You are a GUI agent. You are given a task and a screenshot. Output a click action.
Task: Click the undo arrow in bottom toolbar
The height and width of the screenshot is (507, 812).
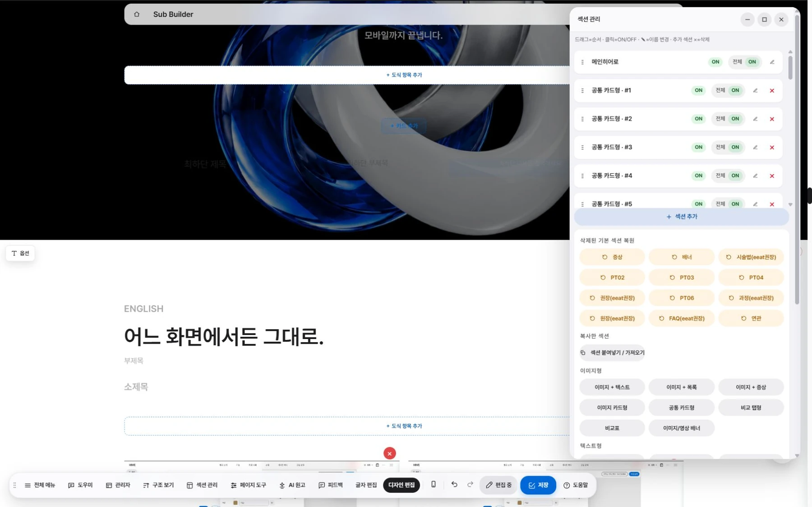click(x=454, y=484)
